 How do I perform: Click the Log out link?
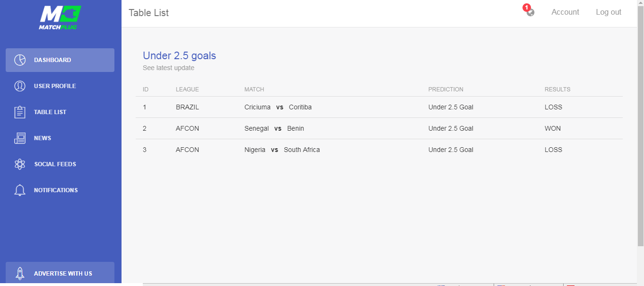[x=609, y=12]
